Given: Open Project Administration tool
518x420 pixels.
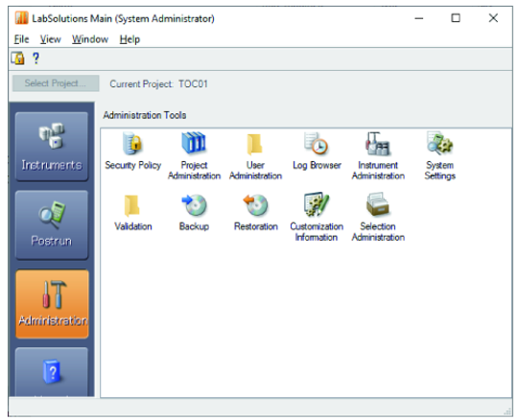Looking at the screenshot, I should (x=194, y=156).
